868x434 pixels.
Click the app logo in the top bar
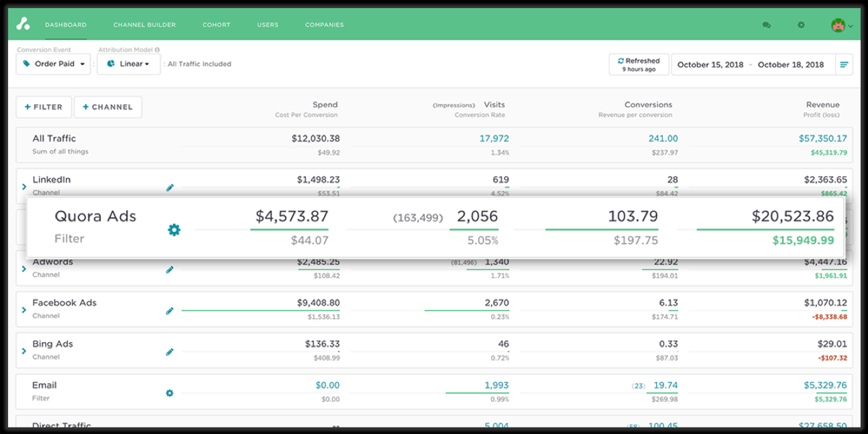(x=22, y=25)
